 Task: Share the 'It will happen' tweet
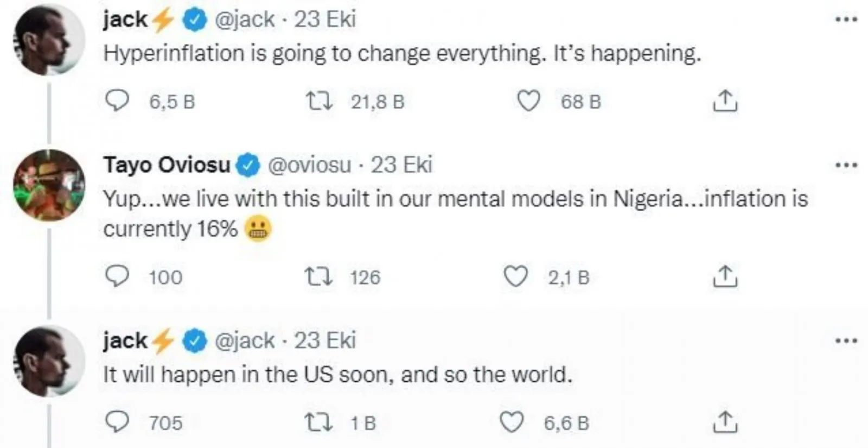coord(725,422)
